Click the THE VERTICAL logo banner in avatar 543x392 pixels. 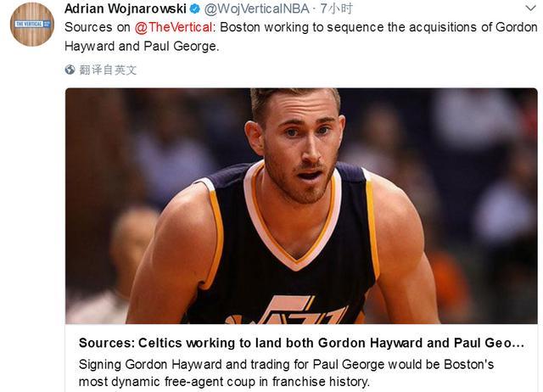tap(33, 24)
